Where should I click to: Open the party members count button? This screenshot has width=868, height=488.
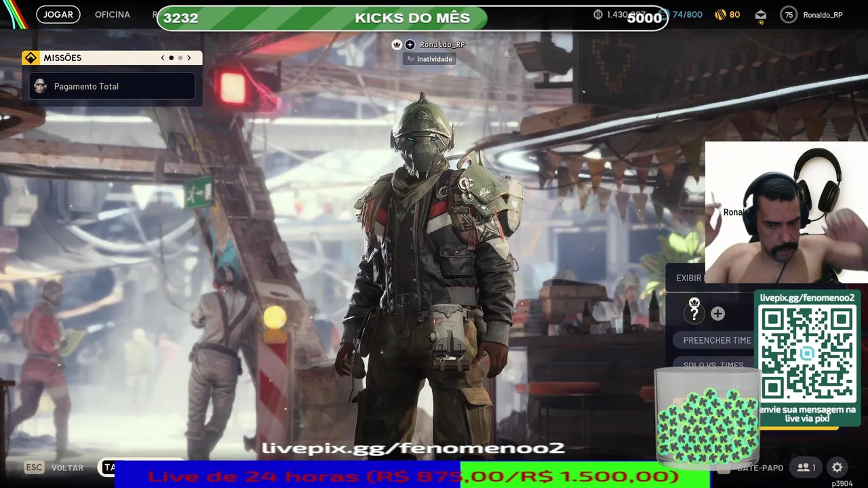[x=806, y=468]
